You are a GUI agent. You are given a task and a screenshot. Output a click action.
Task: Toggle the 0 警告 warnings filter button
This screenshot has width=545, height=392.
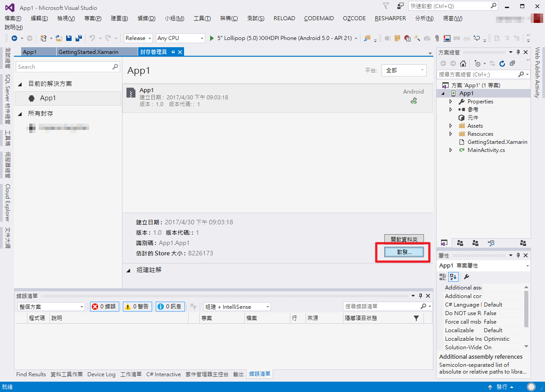tap(137, 307)
